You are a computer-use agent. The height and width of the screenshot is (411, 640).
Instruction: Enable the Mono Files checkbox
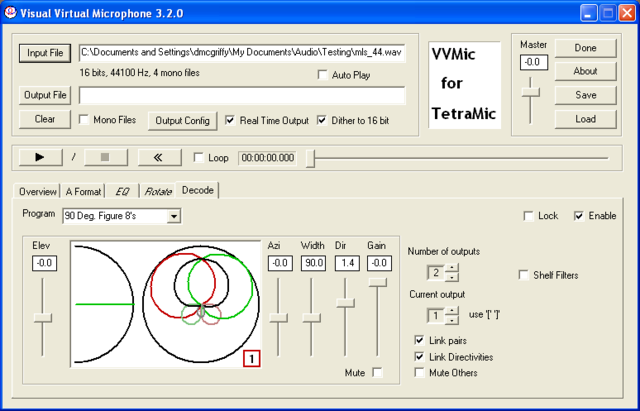[x=84, y=120]
